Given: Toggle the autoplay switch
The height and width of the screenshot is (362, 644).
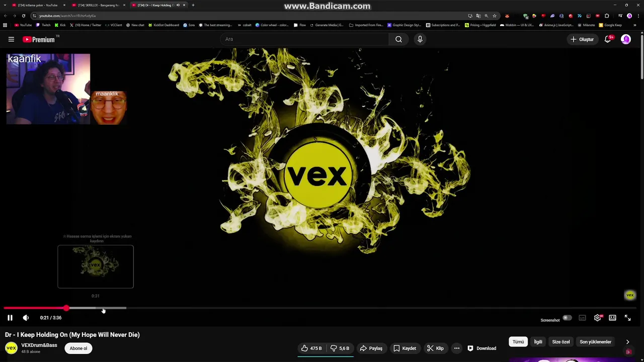Looking at the screenshot, I should pos(567,318).
